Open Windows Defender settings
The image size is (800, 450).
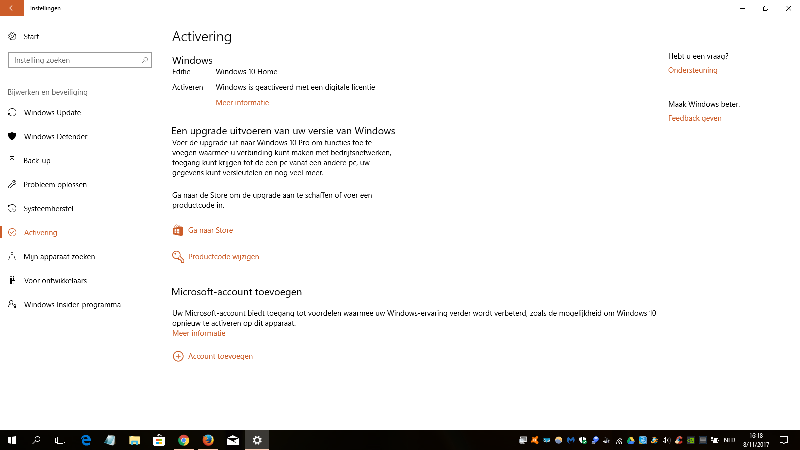(55, 136)
